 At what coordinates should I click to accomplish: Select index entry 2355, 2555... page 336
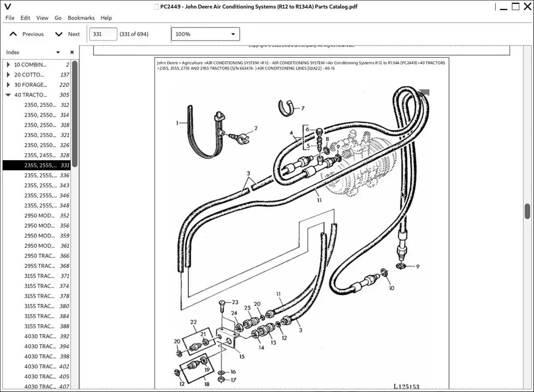36,175
